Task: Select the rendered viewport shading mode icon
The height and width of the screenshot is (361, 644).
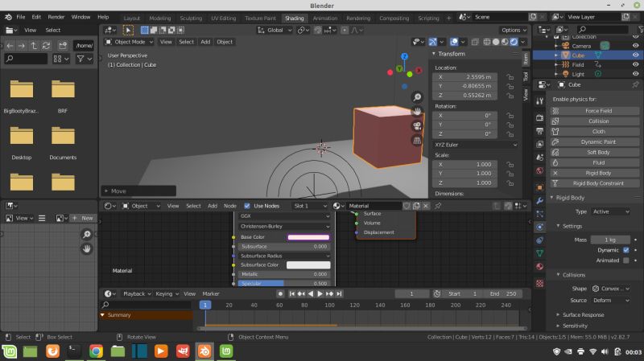Action: pos(514,42)
